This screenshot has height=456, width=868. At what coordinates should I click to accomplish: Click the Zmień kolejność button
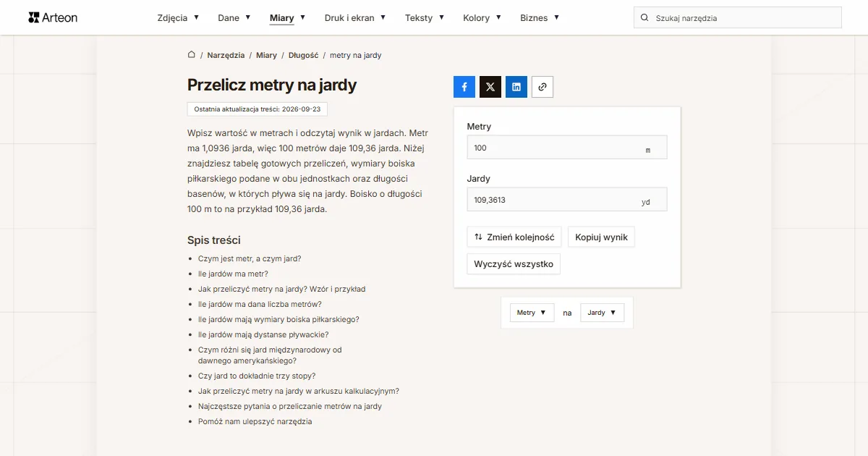(x=514, y=237)
